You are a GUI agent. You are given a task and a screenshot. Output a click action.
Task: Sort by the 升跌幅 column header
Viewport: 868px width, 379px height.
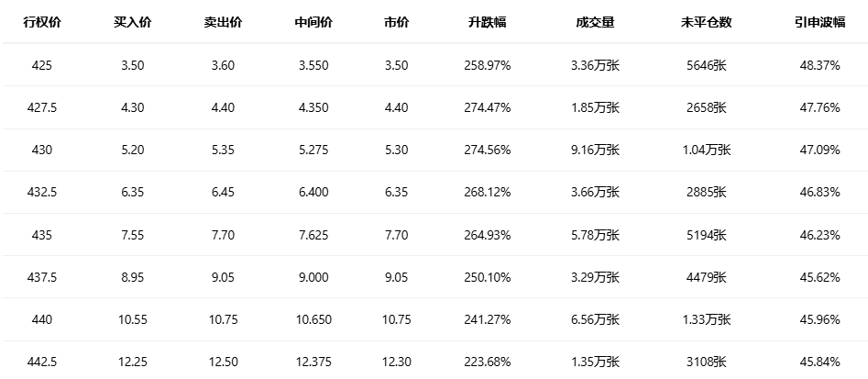pos(487,22)
